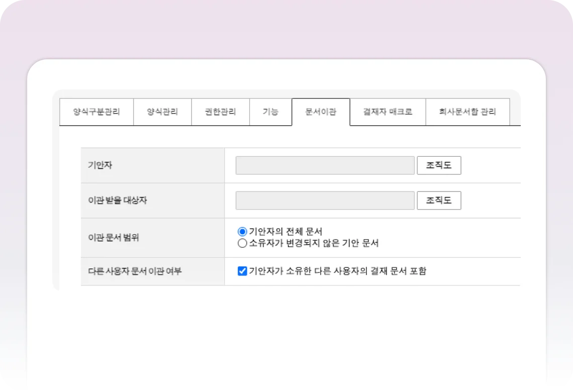Click the 기안자의 전체 문서 option text
This screenshot has height=392, width=573.
pyautogui.click(x=285, y=232)
